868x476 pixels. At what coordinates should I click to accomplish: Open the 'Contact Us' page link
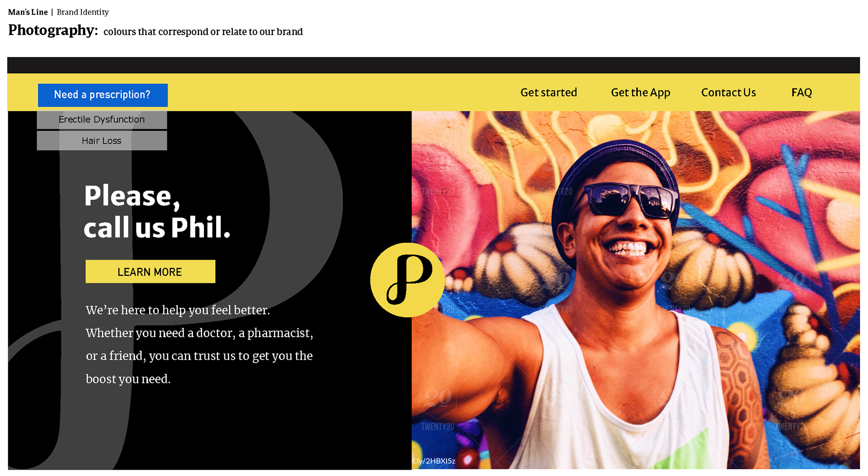click(x=728, y=93)
